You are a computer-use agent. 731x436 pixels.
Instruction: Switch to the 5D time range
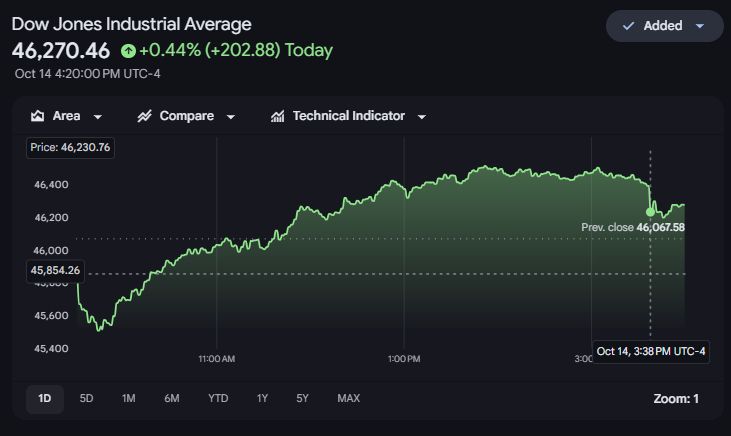coord(86,399)
